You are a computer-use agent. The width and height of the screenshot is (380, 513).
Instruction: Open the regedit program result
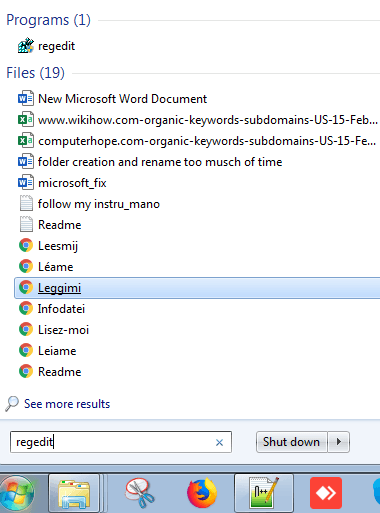[56, 46]
